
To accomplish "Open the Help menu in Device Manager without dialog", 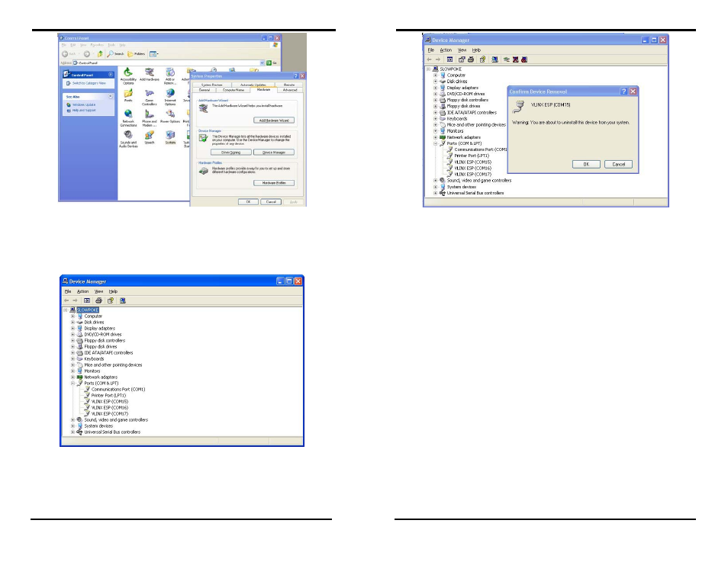I will pos(113,291).
